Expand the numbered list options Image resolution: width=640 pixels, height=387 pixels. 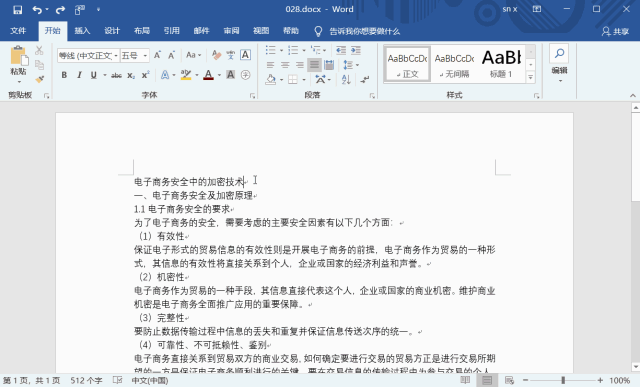[304, 51]
